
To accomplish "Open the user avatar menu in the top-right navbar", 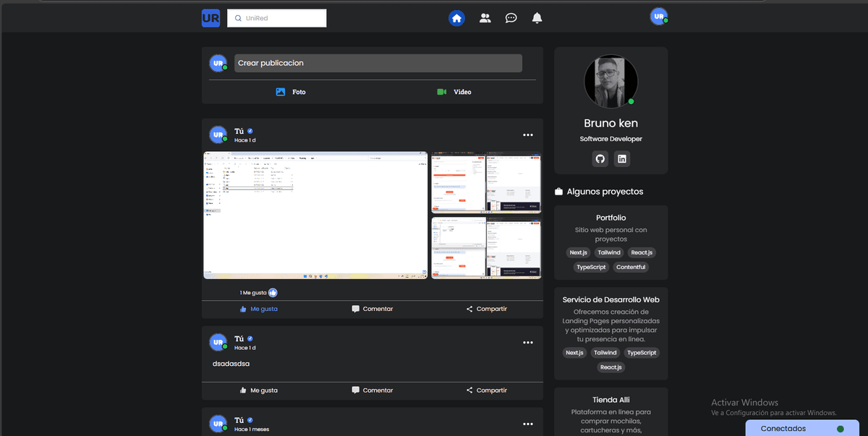I will [658, 17].
